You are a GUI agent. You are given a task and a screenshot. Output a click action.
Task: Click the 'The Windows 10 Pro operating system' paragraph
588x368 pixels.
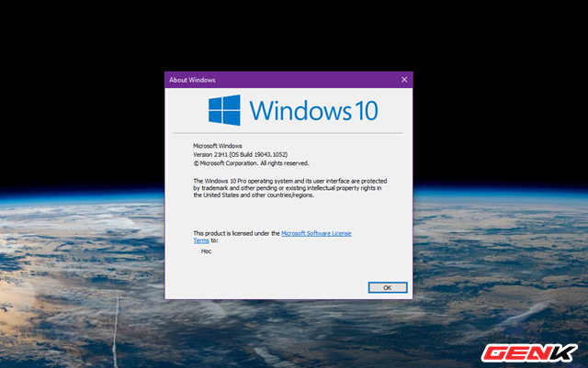click(290, 188)
